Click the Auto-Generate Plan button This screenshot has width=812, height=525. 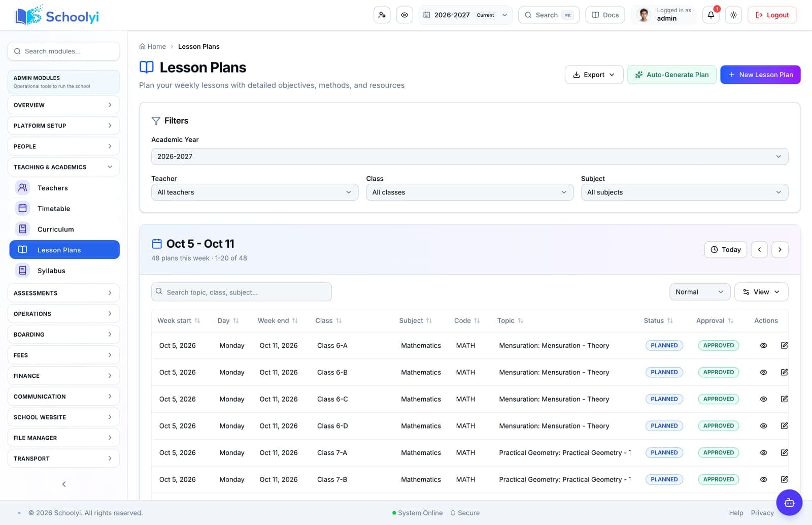672,75
